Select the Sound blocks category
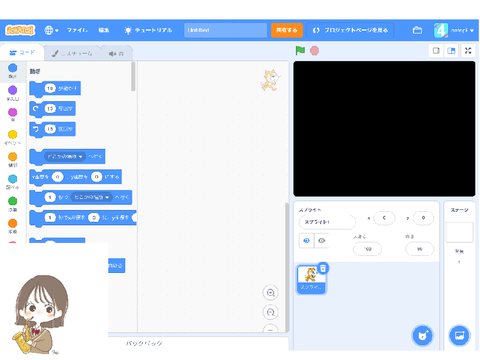This screenshot has height=360, width=480. (x=13, y=115)
